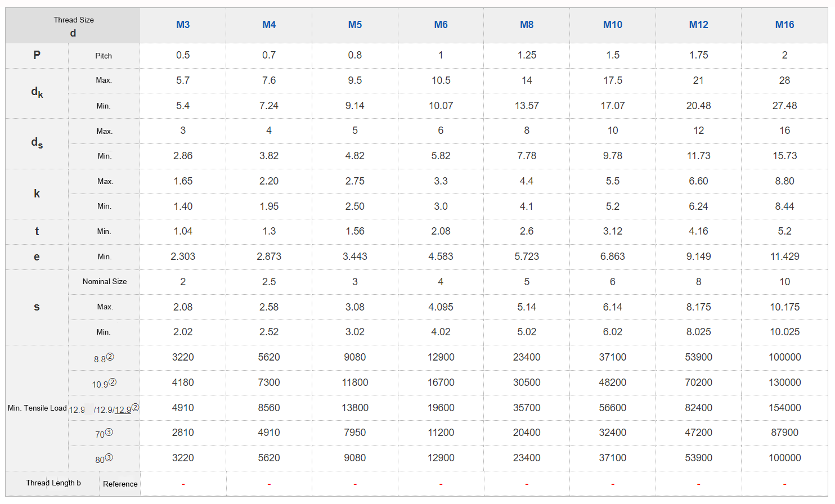835x504 pixels.
Task: Click ds min value 9.78
Action: 613,156
